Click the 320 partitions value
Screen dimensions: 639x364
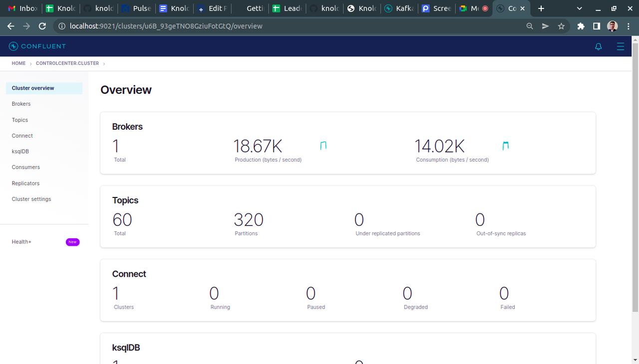coord(249,220)
